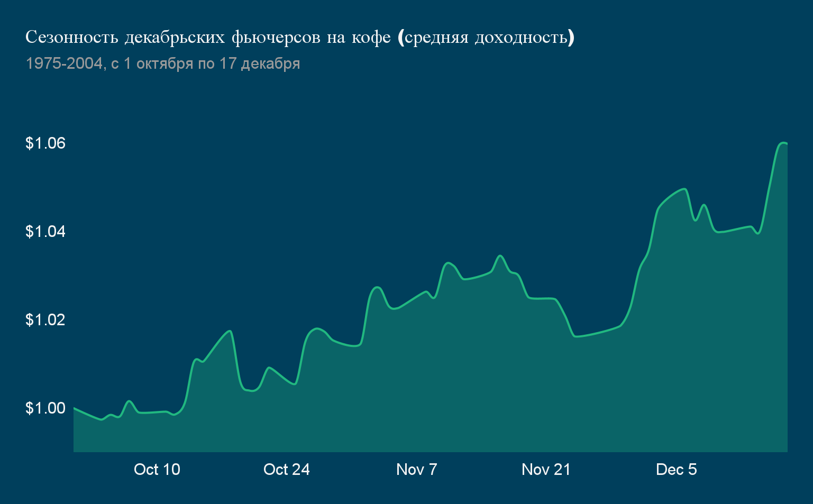The width and height of the screenshot is (813, 504).
Task: Click the chart title about coffee futures seasonality
Action: pos(299,37)
